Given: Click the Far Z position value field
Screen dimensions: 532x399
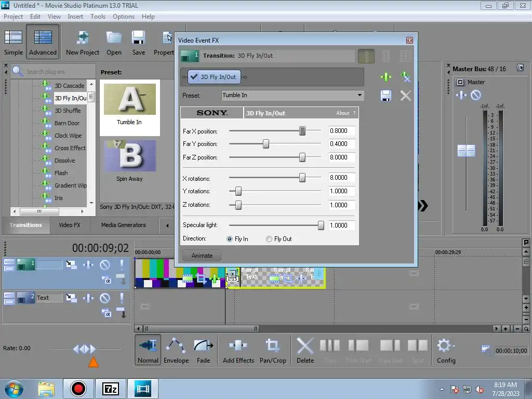Looking at the screenshot, I should tap(342, 157).
